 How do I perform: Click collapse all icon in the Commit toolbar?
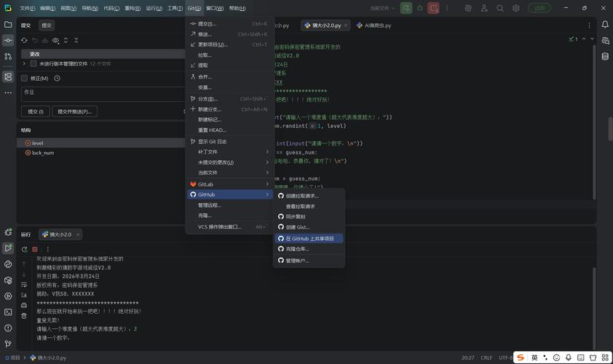click(76, 40)
